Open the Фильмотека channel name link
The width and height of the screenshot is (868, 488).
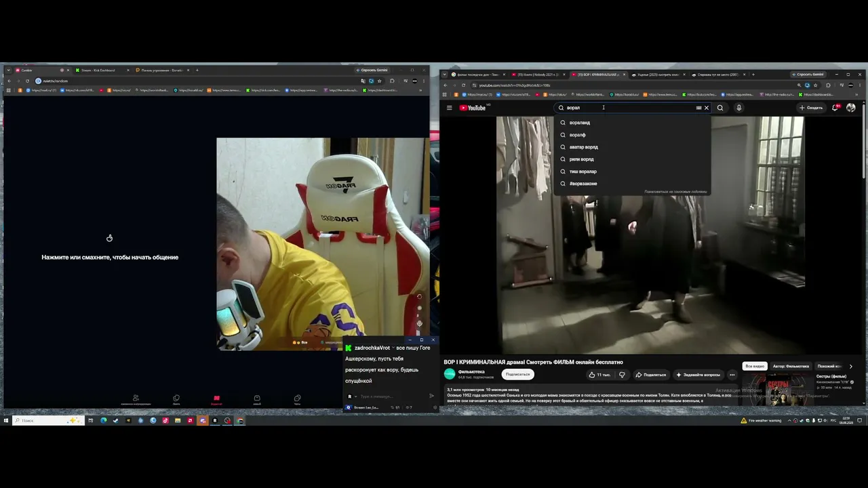471,371
